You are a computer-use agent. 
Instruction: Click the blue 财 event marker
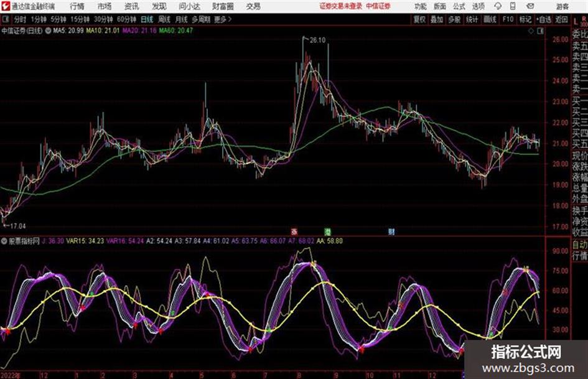pyautogui.click(x=391, y=232)
